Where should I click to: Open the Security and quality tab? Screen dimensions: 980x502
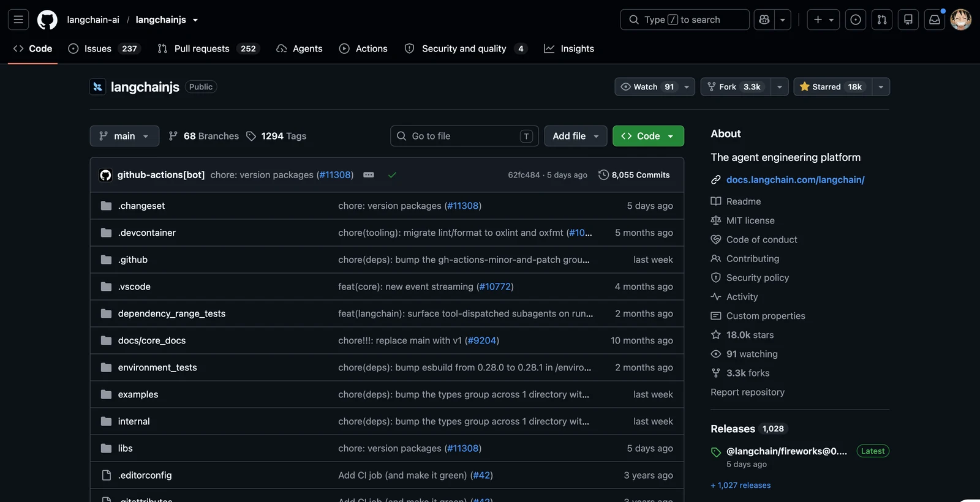466,48
